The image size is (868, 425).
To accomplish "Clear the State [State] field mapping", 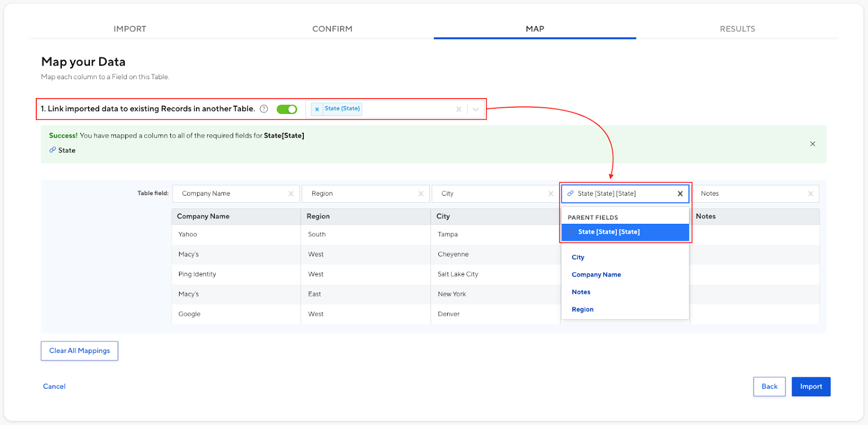I will (680, 194).
